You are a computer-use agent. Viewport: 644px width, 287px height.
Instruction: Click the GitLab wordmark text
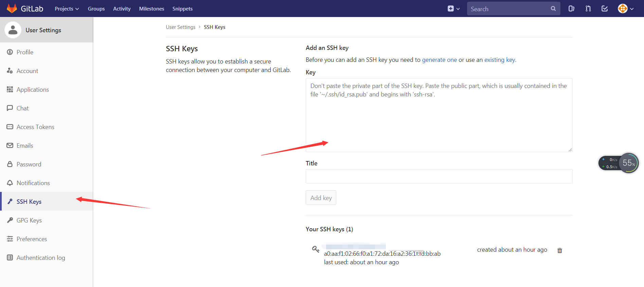tap(32, 8)
